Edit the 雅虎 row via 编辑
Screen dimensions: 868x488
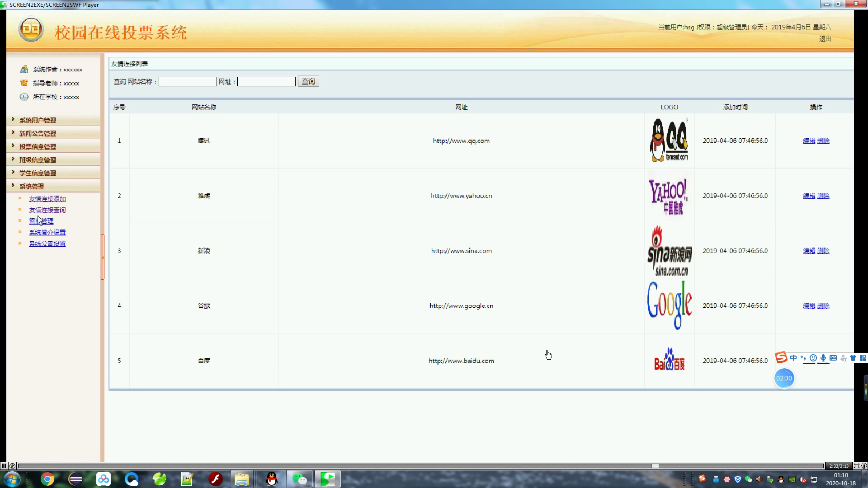pos(809,196)
